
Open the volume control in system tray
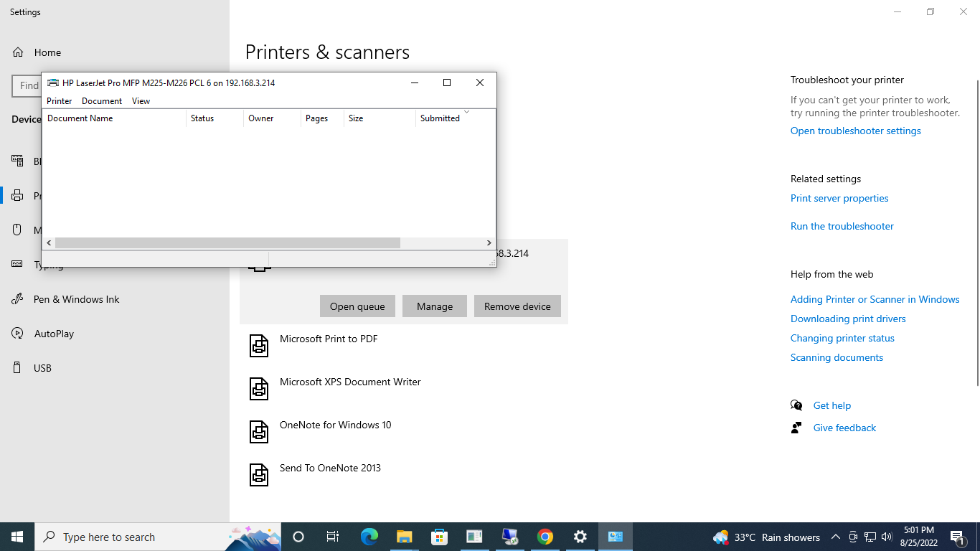(887, 537)
